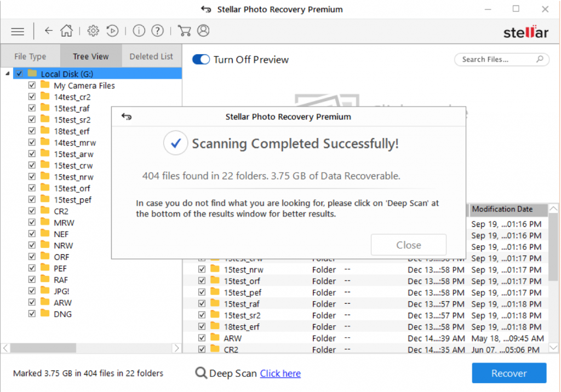Click the Deep Scan 'Click here' link
Screen dimensions: 561x392
pyautogui.click(x=280, y=373)
